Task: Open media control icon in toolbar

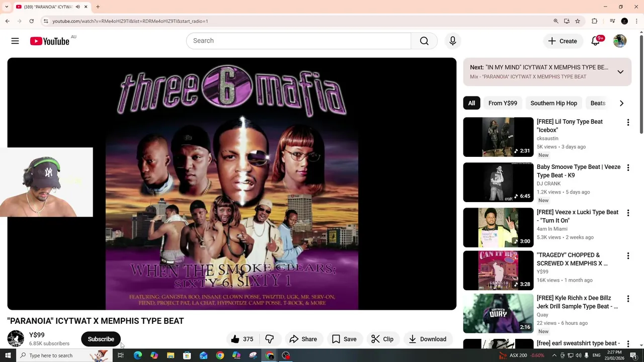Action: (612, 21)
